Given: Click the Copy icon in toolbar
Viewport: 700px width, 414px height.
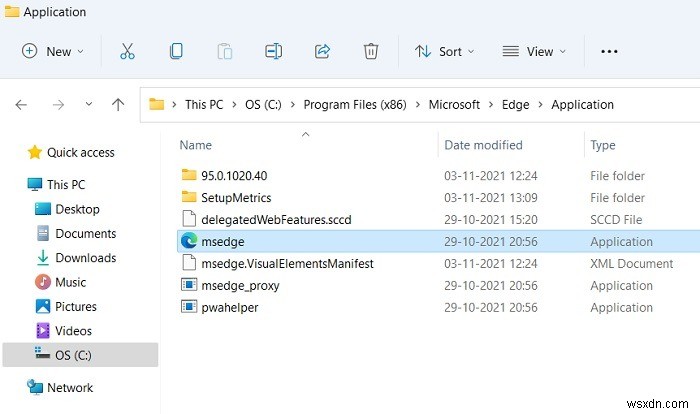Looking at the screenshot, I should tap(176, 51).
